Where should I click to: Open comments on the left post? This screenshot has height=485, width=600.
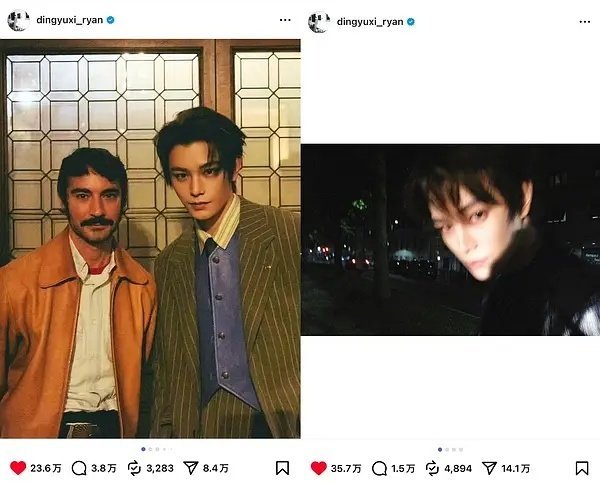pyautogui.click(x=79, y=468)
